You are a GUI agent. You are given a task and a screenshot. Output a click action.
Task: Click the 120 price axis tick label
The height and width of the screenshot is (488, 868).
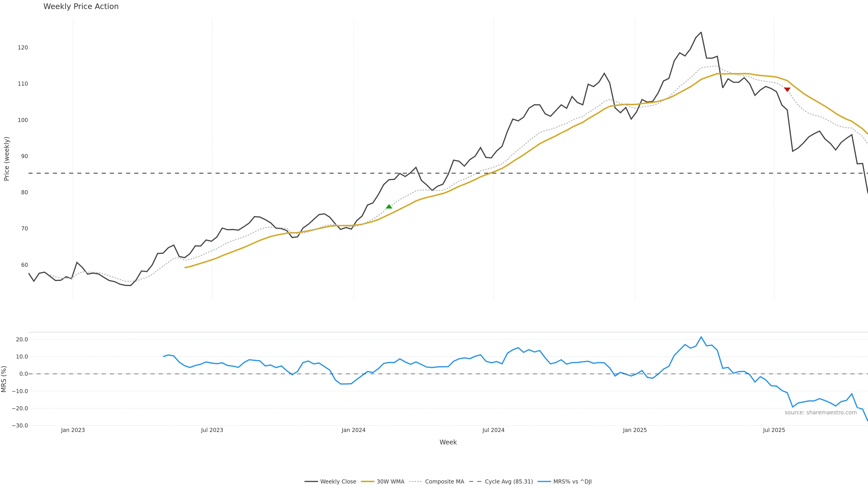(23, 47)
